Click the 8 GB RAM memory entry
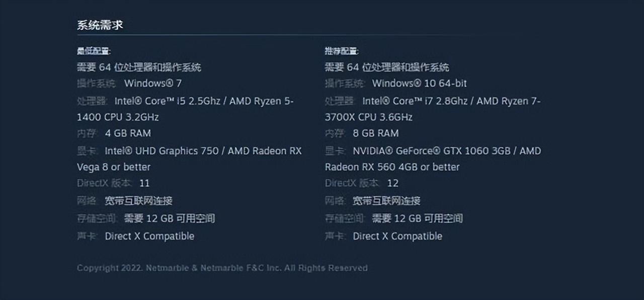 pos(376,133)
